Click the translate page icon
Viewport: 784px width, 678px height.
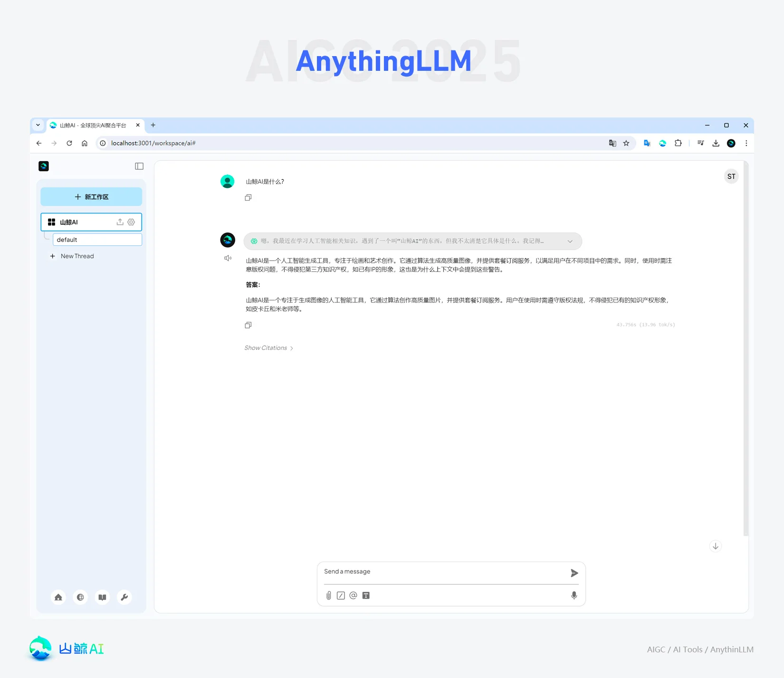[x=612, y=143]
